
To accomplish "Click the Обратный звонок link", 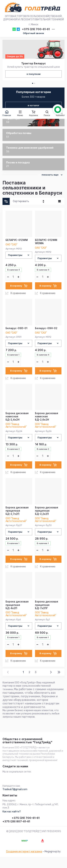I will 34,33.
